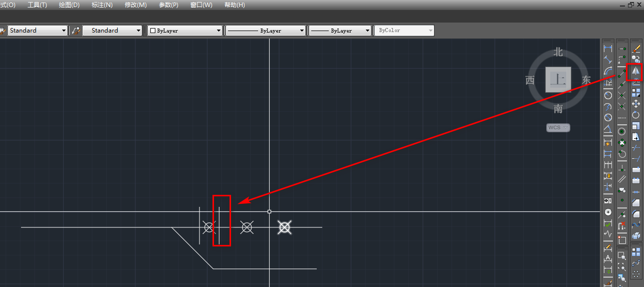Select the highlighted lamp symbol in drawing
Screen dimensions: 644x287
[x=284, y=228]
